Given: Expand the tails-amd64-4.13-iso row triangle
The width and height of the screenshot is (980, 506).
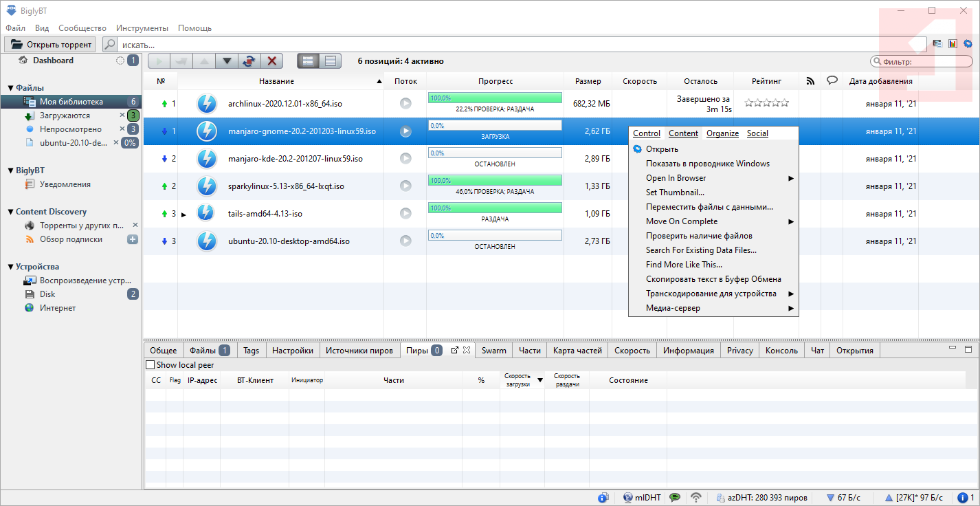Looking at the screenshot, I should (x=183, y=214).
